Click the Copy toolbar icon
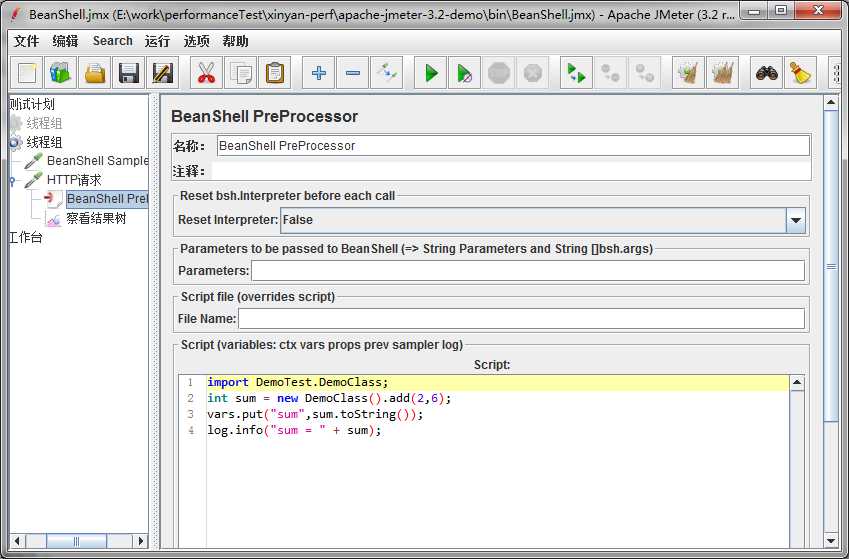Screen dimensions: 849x559 [240, 73]
